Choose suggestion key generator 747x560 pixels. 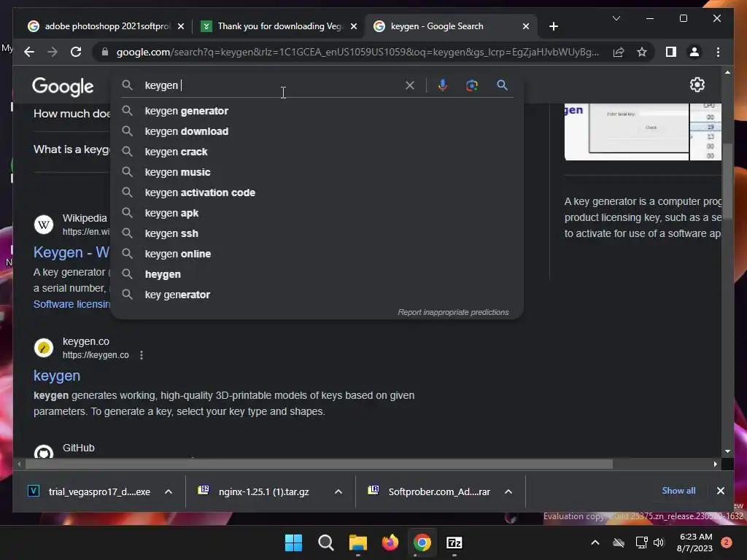(317, 295)
